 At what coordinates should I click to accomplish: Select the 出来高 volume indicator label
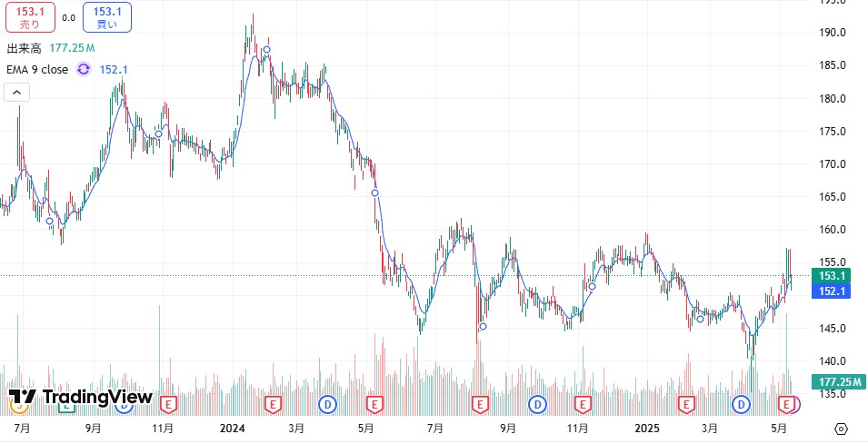pyautogui.click(x=25, y=48)
